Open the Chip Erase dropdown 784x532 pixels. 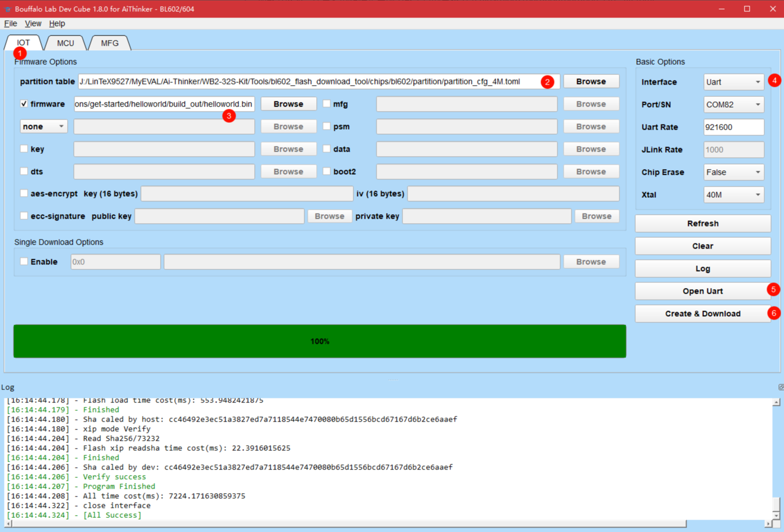[x=733, y=172]
